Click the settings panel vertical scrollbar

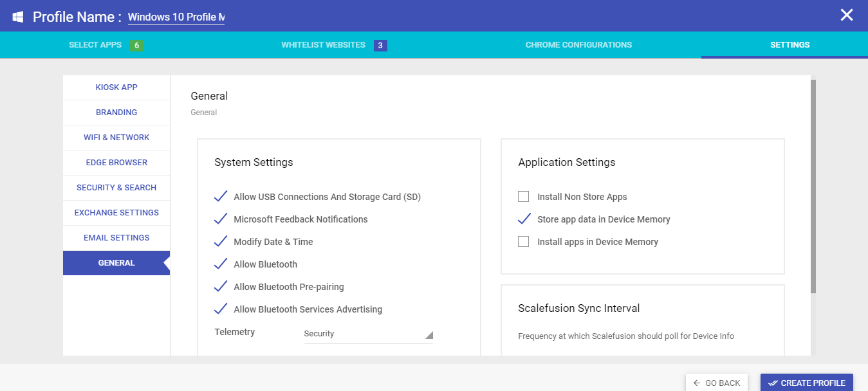coord(813,186)
